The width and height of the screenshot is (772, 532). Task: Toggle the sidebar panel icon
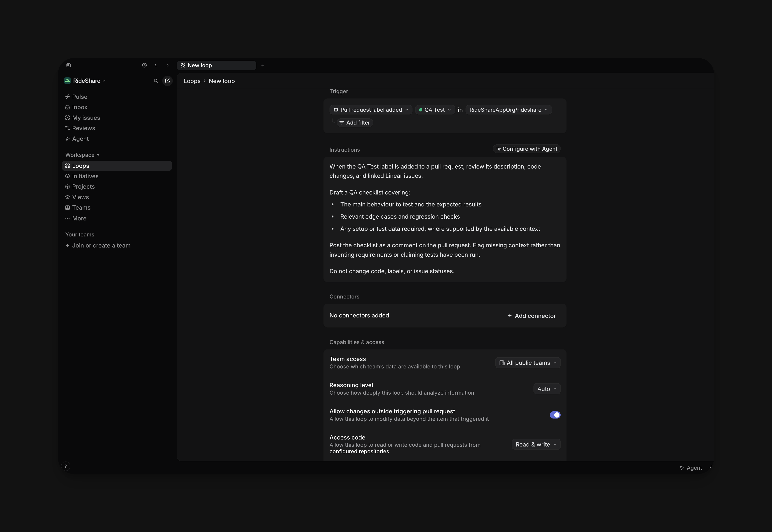click(x=69, y=65)
